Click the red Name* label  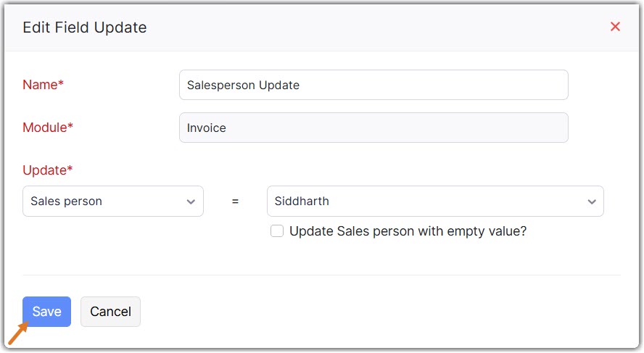coord(43,85)
